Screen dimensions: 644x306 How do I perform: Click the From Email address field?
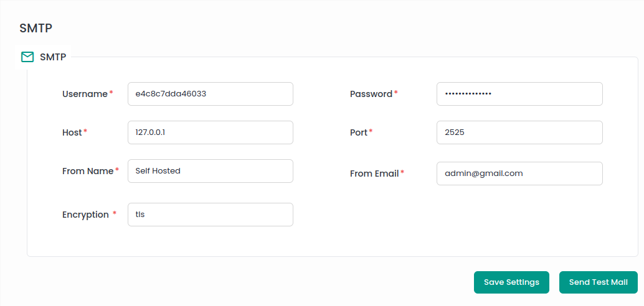tap(519, 174)
